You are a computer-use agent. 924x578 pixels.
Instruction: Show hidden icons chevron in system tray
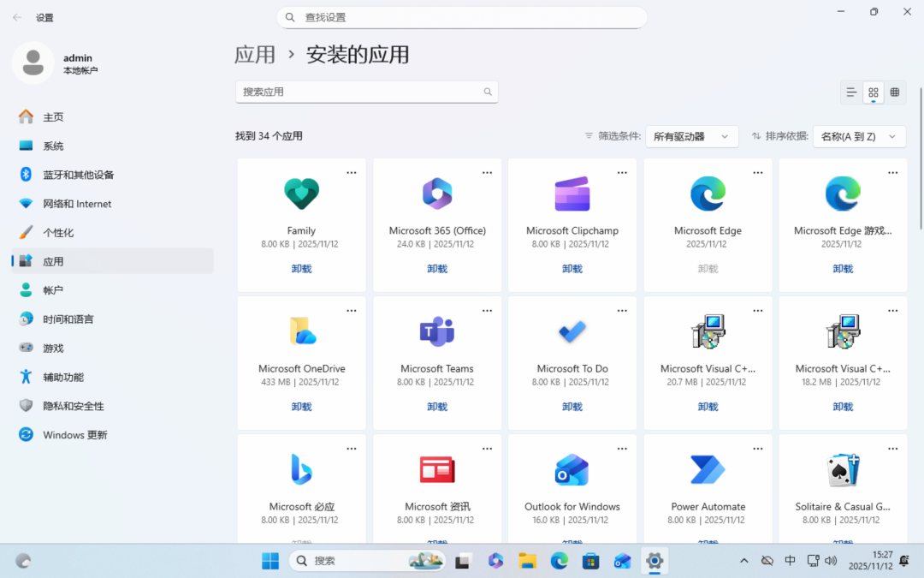coord(743,561)
